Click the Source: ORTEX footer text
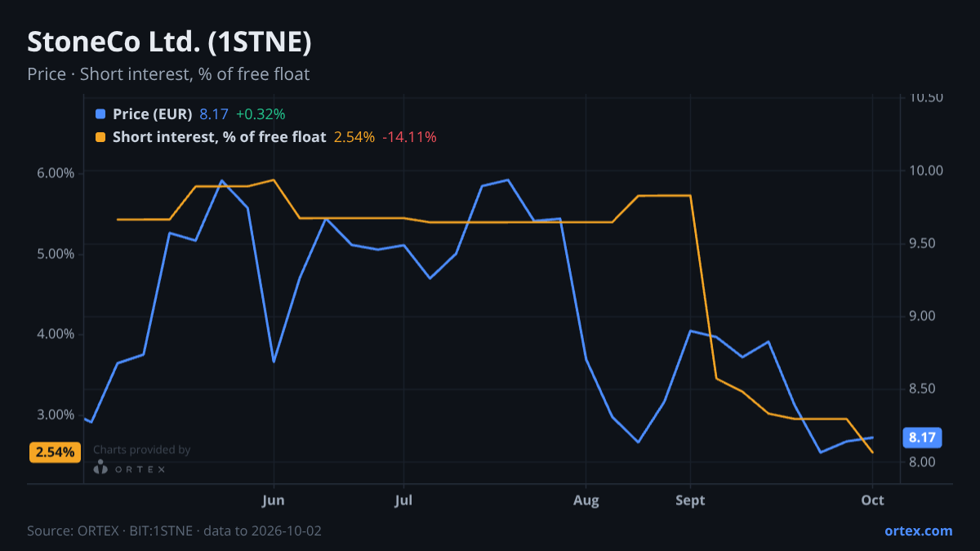Screen dimensions: 980x551 coord(174,531)
